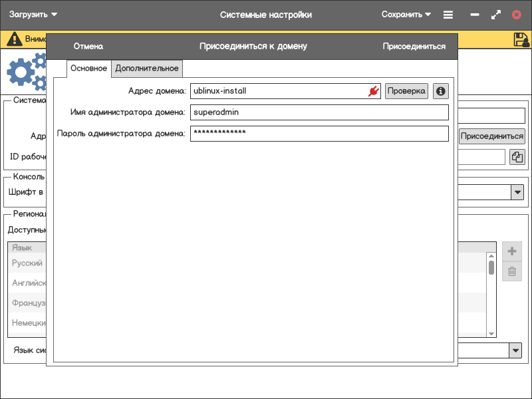The height and width of the screenshot is (399, 532).
Task: Click the warning triangle icon
Action: point(14,40)
